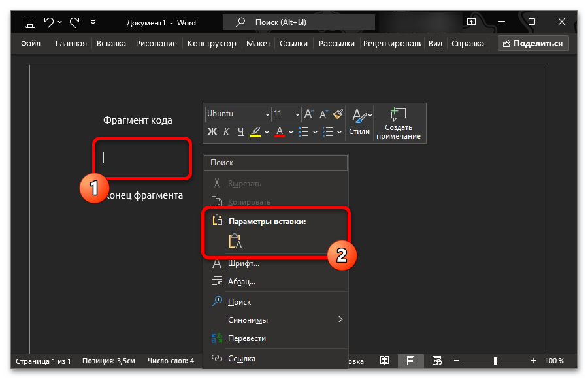Image resolution: width=588 pixels, height=379 pixels.
Task: Minimize the Word window
Action: 501,22
